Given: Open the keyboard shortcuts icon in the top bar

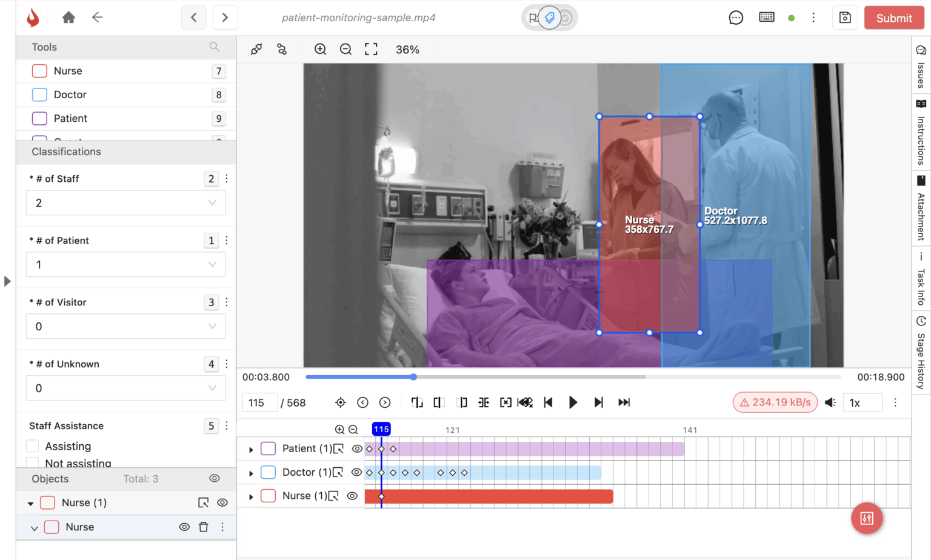Looking at the screenshot, I should (766, 17).
